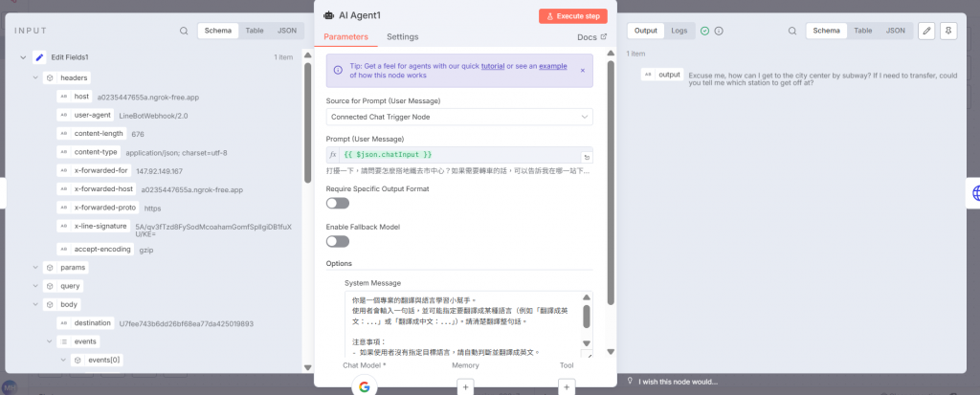Open the example link in tip
The height and width of the screenshot is (395, 980).
(x=553, y=66)
